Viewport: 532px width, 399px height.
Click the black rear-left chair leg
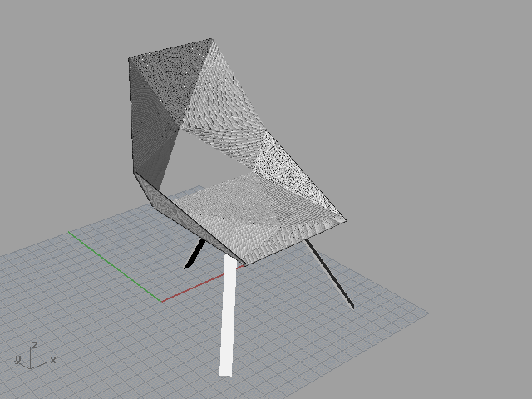coord(194,254)
